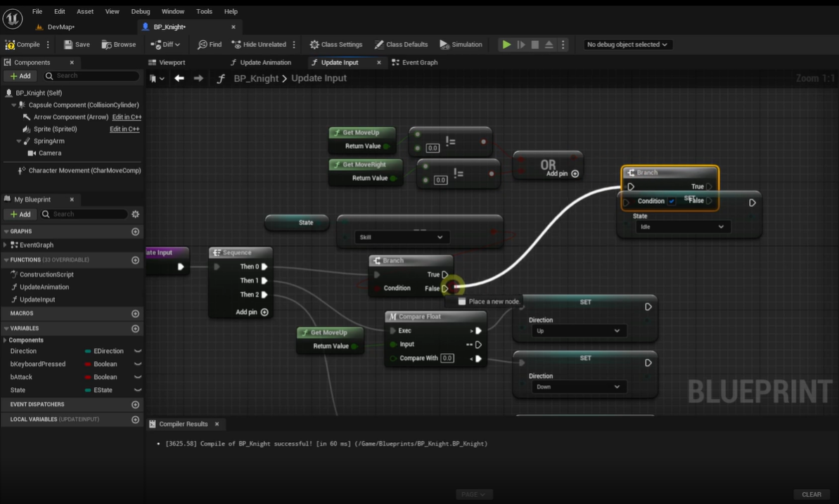The height and width of the screenshot is (504, 839).
Task: Open the Debug menu
Action: pos(140,11)
